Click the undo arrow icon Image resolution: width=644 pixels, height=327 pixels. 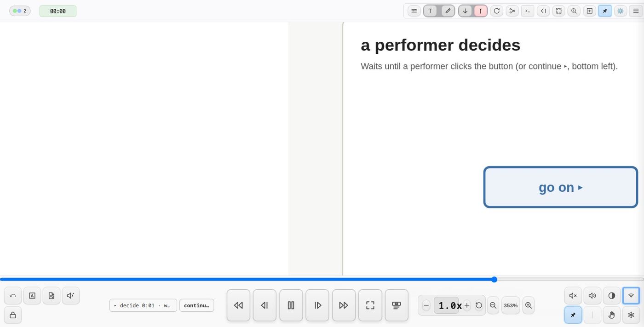click(x=13, y=296)
